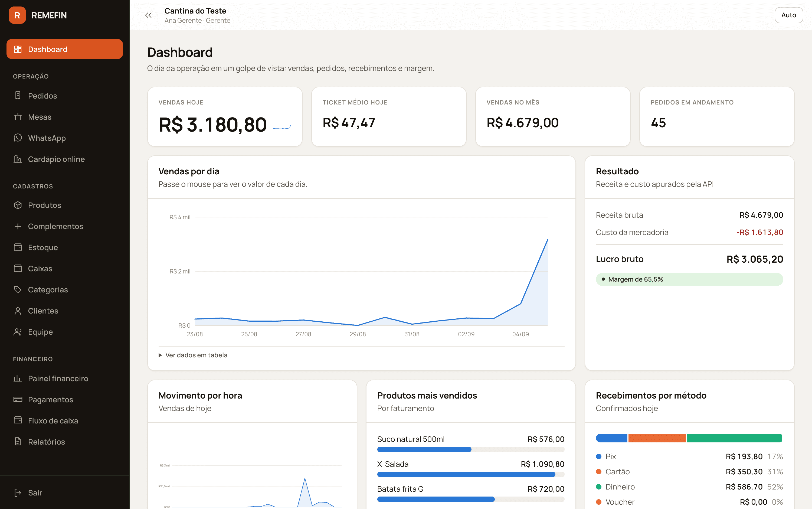Viewport: 812px width, 509px height.
Task: Open the Pedidos menu item
Action: click(x=65, y=96)
